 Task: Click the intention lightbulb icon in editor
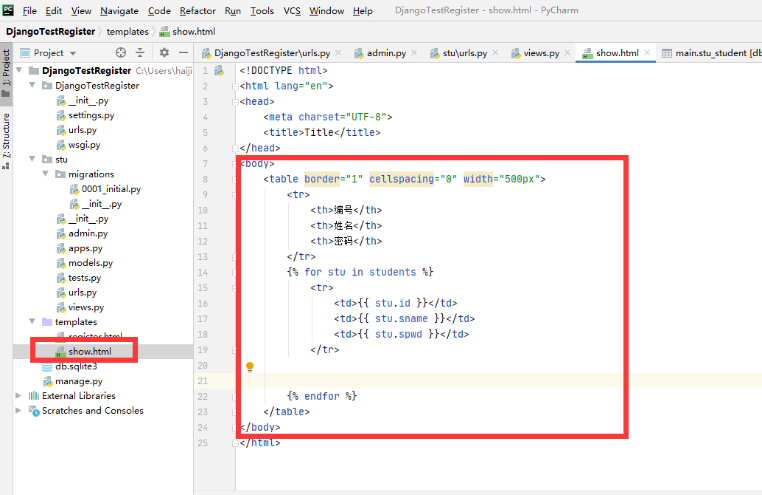[x=250, y=366]
